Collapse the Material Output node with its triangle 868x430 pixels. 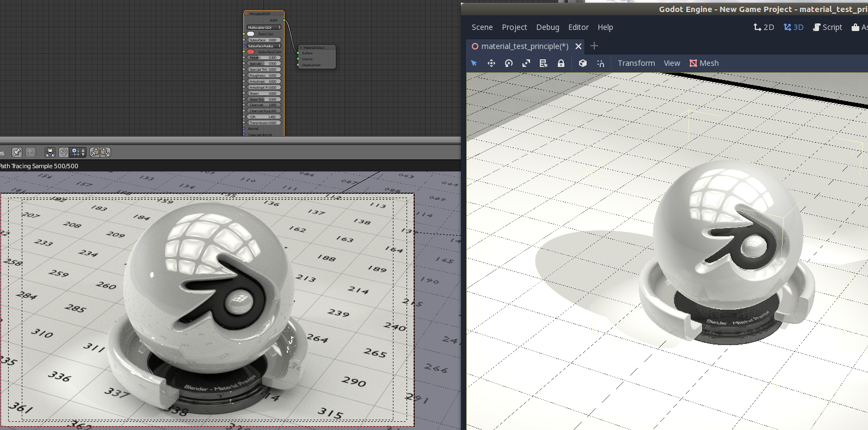click(300, 47)
